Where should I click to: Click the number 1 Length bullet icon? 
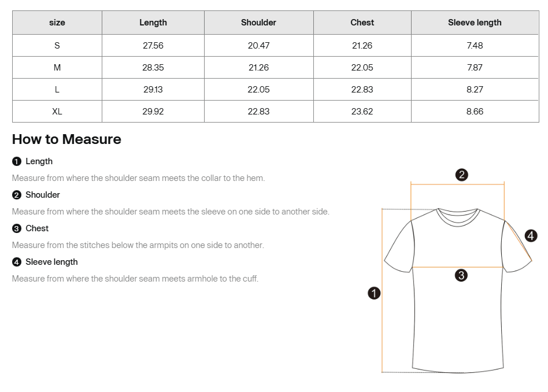tap(17, 161)
